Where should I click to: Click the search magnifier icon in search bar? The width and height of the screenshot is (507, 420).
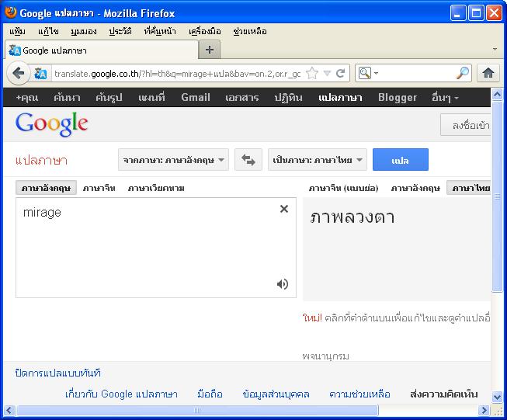[x=463, y=74]
